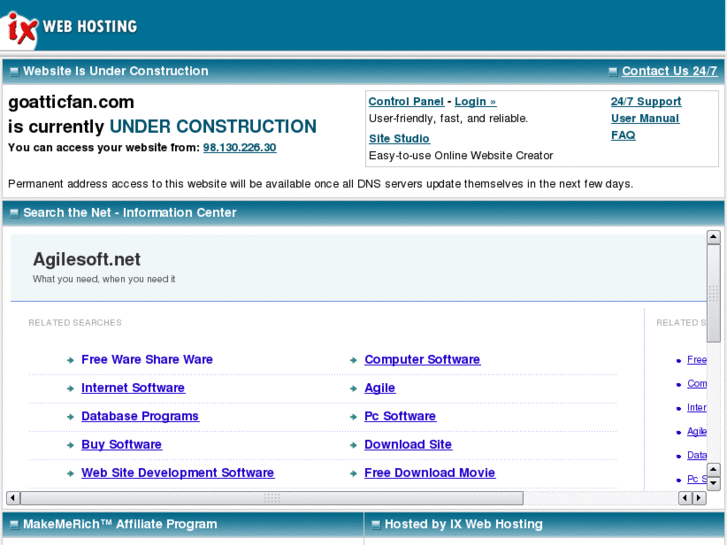The width and height of the screenshot is (727, 545).
Task: Click the iframe scroll up arrow
Action: (x=713, y=237)
